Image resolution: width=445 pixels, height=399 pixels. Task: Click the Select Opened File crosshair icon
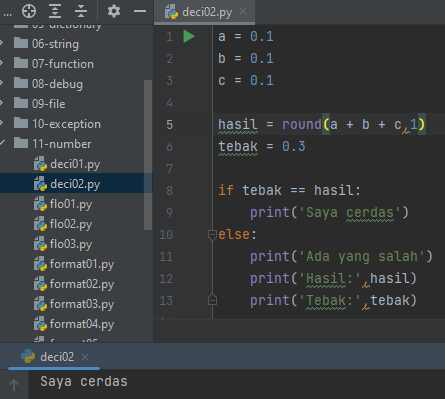29,11
